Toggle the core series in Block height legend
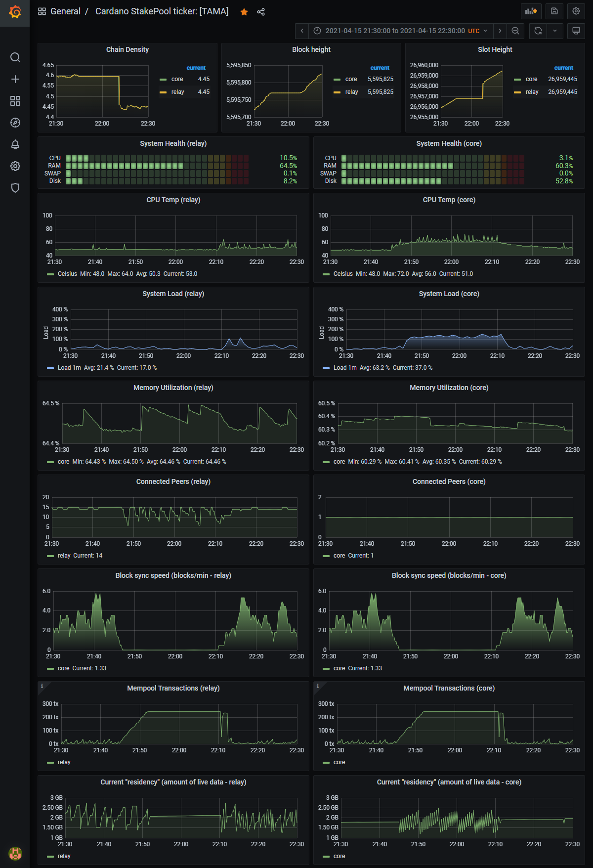593x868 pixels. click(351, 79)
